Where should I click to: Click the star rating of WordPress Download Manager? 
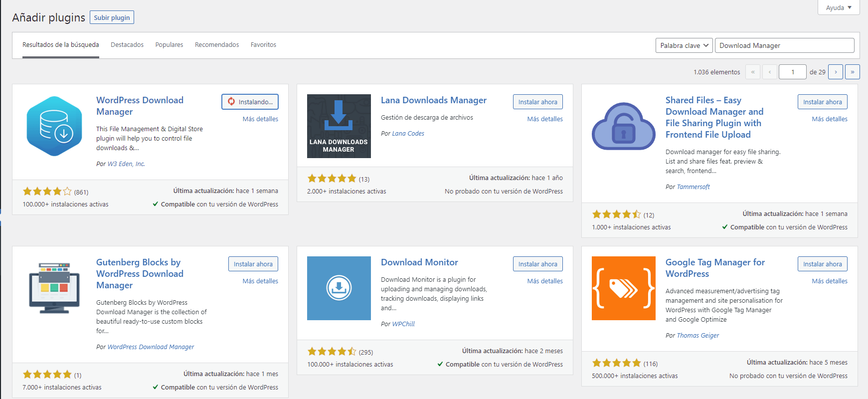click(x=47, y=192)
